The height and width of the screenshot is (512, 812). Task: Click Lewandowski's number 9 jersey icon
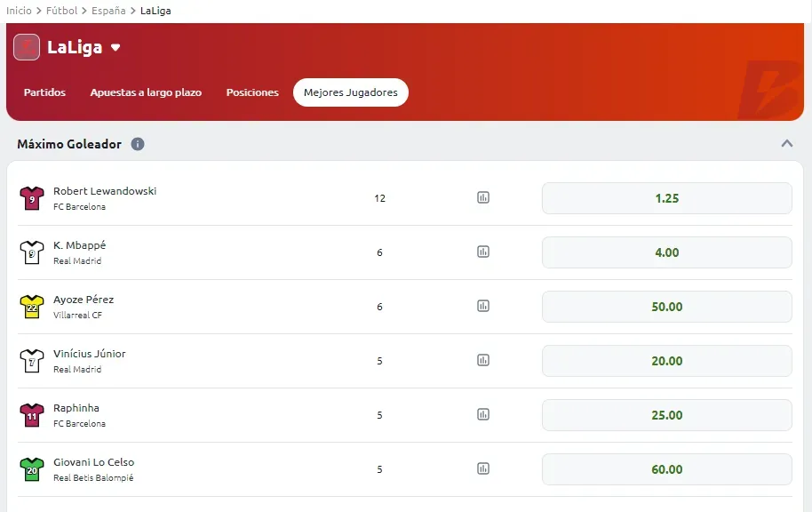point(32,198)
